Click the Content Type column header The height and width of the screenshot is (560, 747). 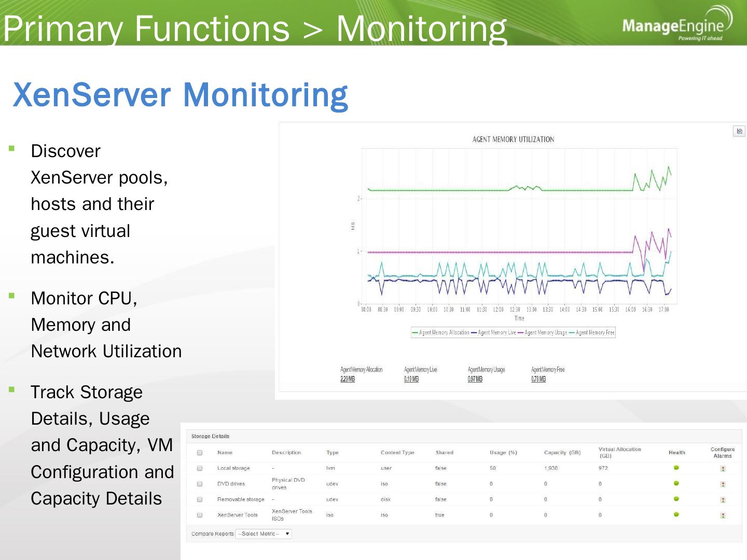click(x=397, y=453)
